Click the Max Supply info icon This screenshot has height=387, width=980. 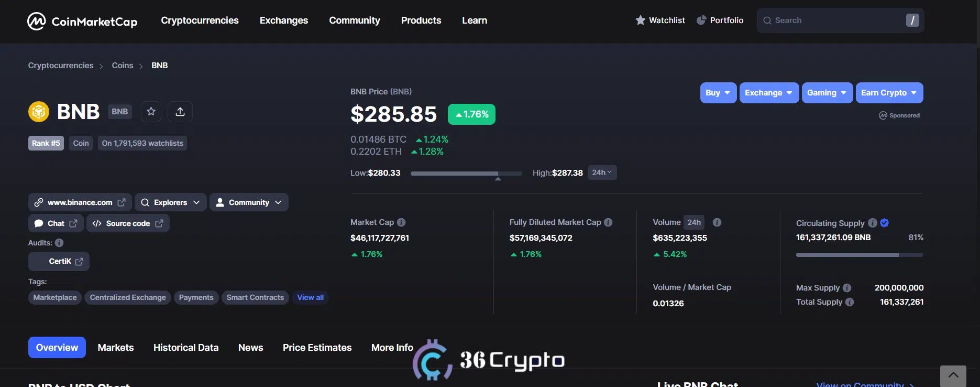click(x=847, y=288)
